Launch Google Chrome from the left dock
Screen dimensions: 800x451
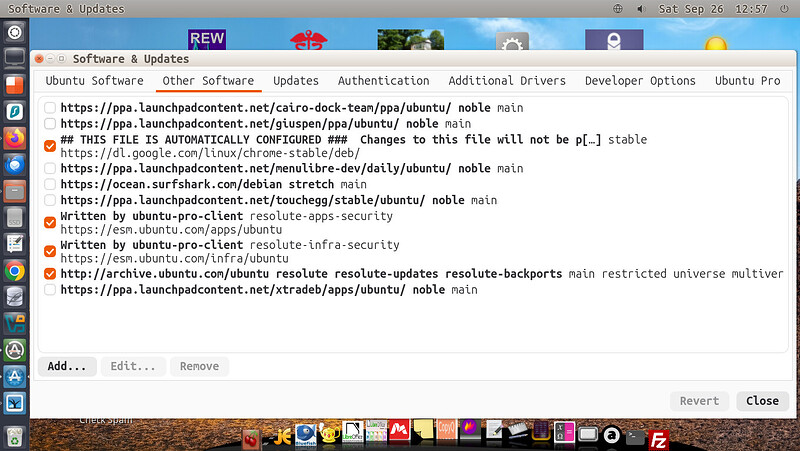coord(14,271)
